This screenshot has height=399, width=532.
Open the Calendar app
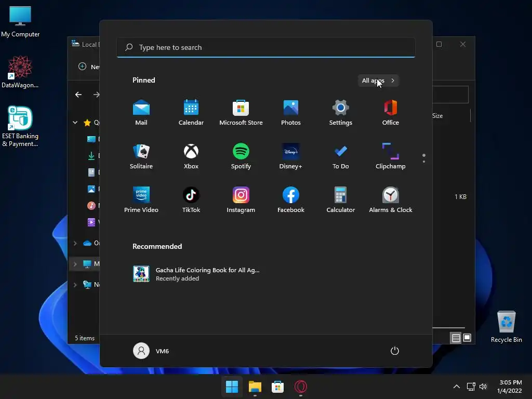(191, 113)
